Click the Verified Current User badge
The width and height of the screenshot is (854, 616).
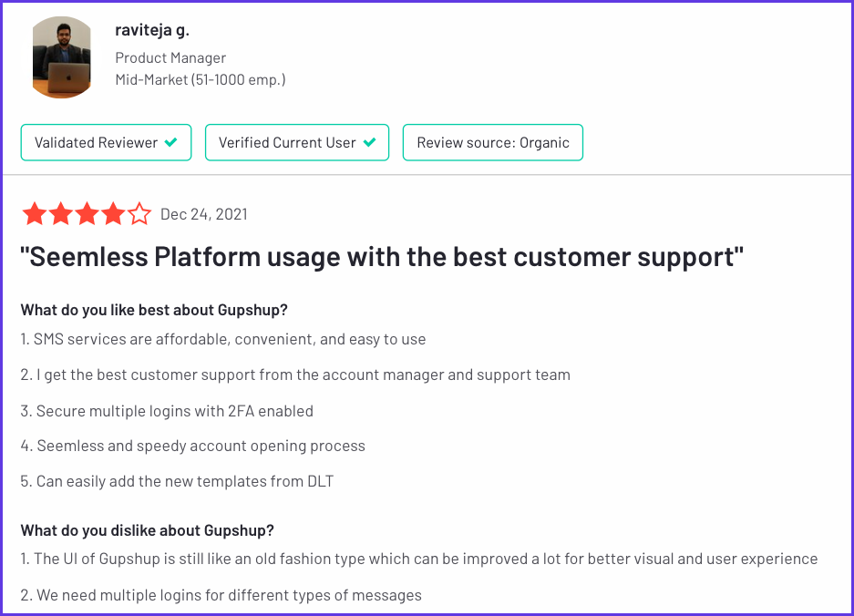click(297, 143)
